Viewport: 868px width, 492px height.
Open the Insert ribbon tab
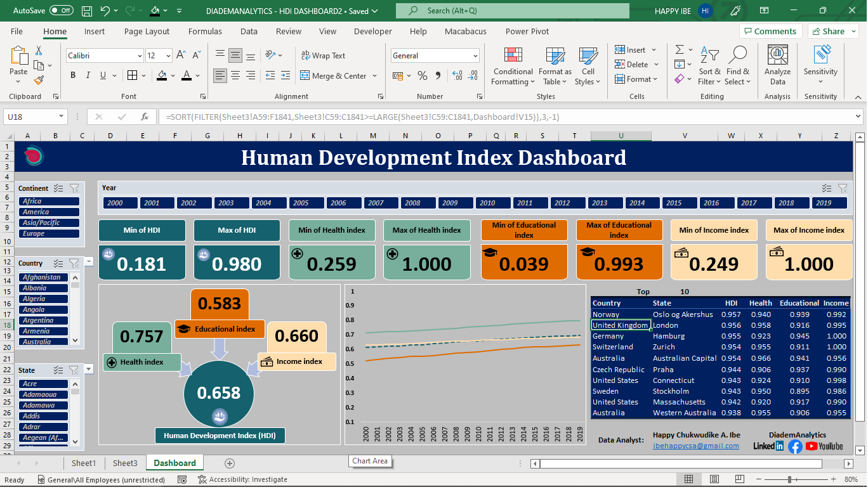tap(95, 31)
